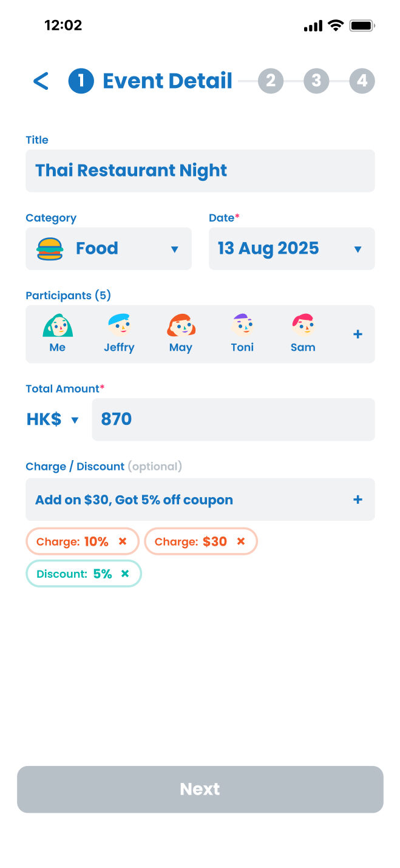Go to step 4 in progress bar
400x868 pixels.
pyautogui.click(x=362, y=81)
